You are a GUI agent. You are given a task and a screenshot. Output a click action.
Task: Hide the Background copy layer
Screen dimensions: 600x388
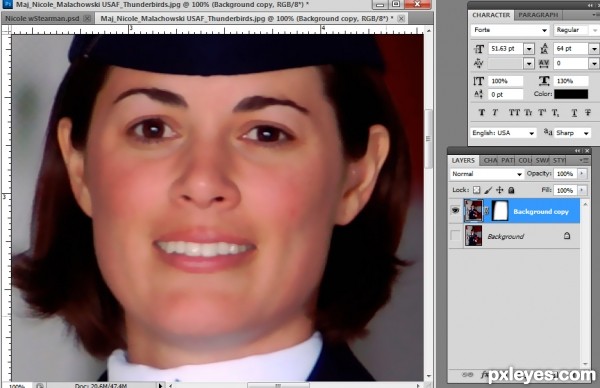click(455, 210)
